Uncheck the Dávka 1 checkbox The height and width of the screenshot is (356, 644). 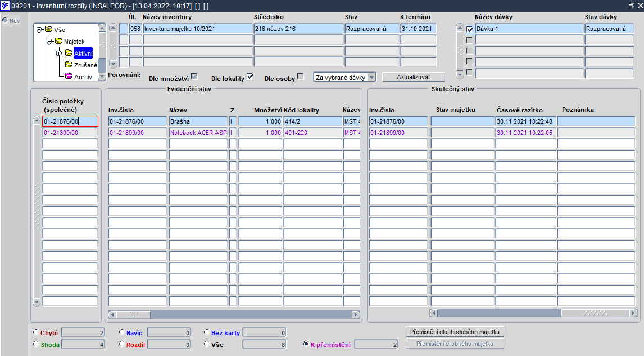469,29
